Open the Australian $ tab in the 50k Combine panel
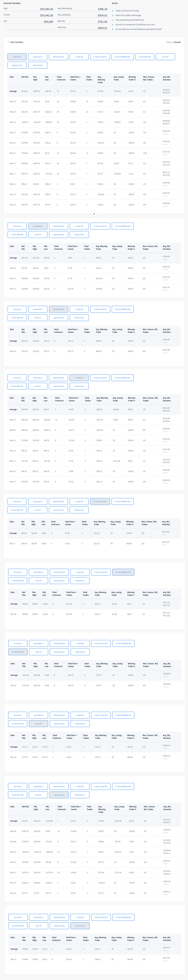188x980 pixels. pyautogui.click(x=38, y=57)
